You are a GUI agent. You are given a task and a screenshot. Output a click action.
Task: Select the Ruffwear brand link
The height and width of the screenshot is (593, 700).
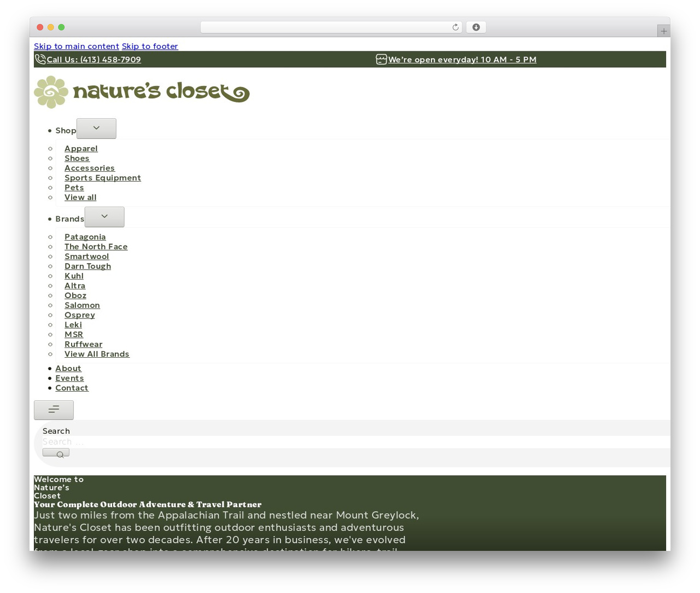point(83,345)
